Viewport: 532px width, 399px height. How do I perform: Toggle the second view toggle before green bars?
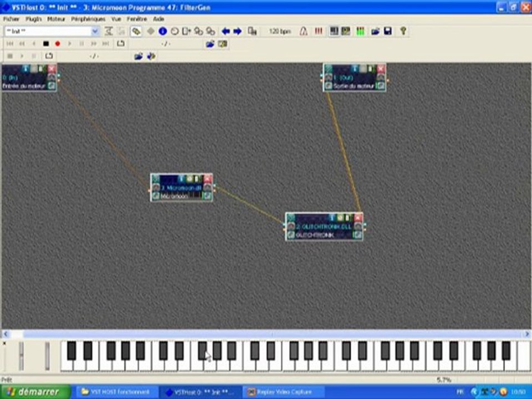tap(346, 31)
